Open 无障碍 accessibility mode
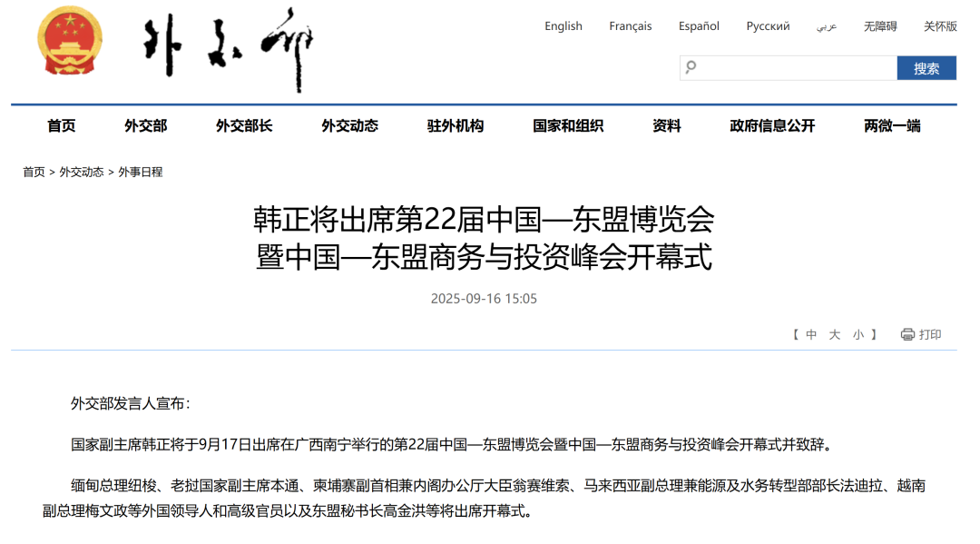The height and width of the screenshot is (544, 980). (880, 26)
